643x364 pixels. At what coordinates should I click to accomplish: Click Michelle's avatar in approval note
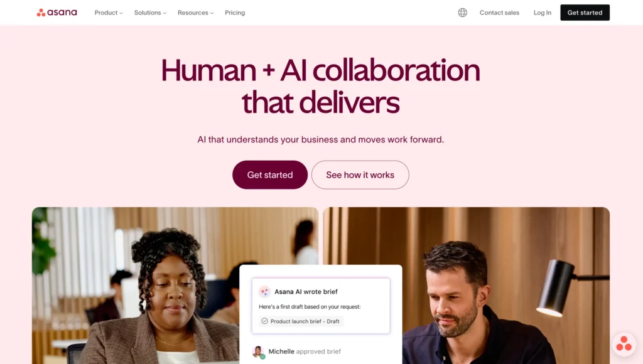(x=258, y=351)
